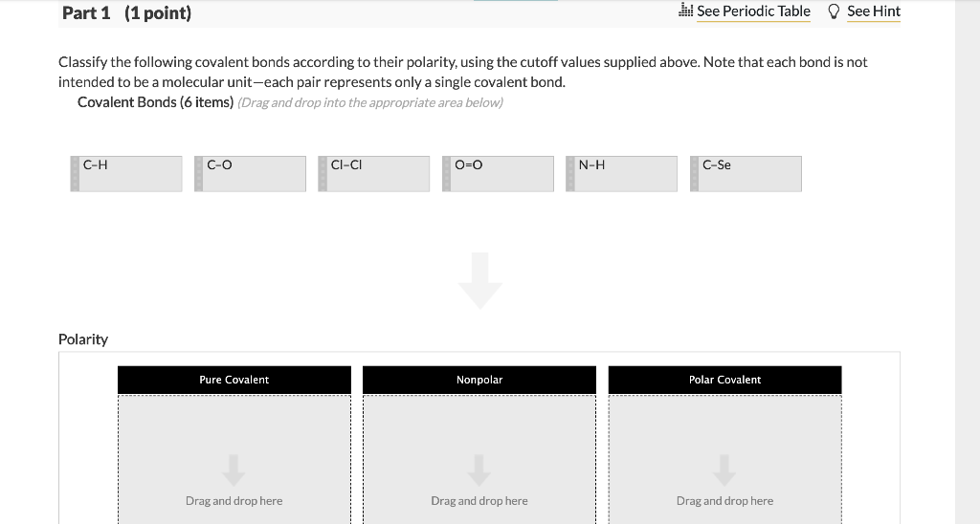Click the periodic table chart icon

685,10
